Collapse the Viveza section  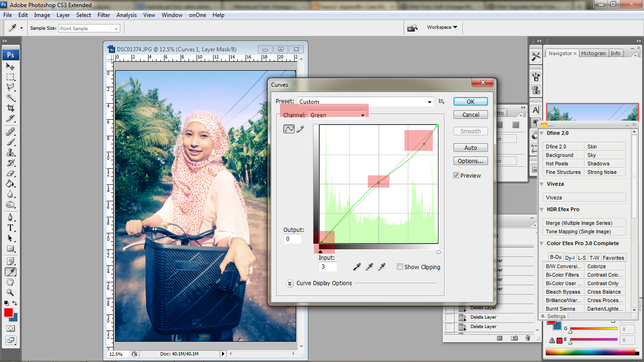pos(543,184)
